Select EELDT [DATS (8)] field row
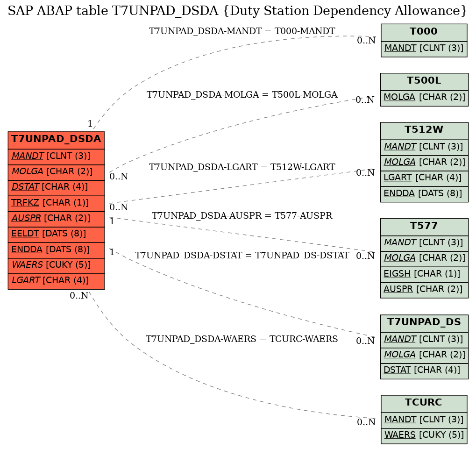 [x=56, y=234]
